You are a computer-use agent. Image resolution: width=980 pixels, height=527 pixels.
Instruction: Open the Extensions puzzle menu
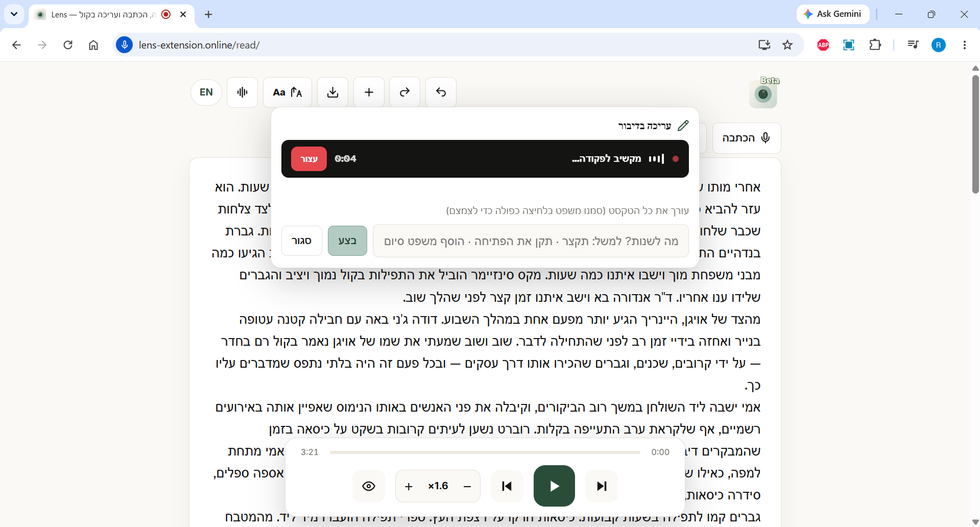875,45
